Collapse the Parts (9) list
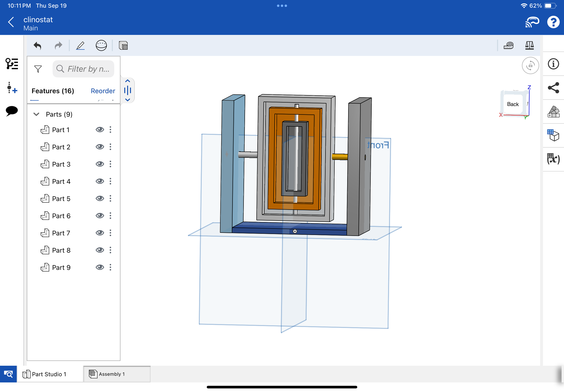 tap(36, 114)
